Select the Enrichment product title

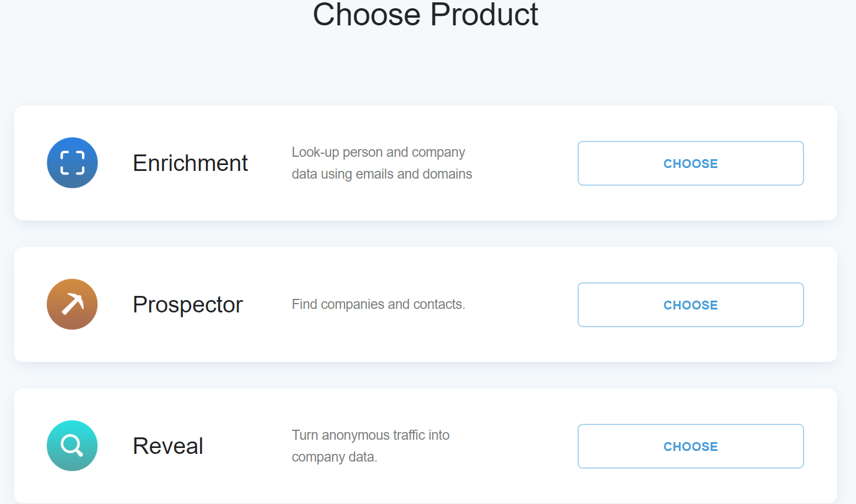point(190,163)
